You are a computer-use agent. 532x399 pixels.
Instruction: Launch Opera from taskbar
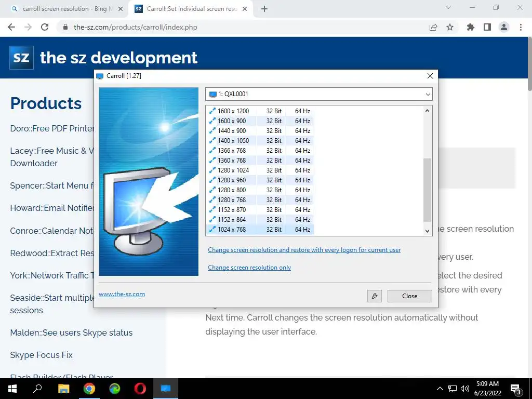pyautogui.click(x=140, y=389)
